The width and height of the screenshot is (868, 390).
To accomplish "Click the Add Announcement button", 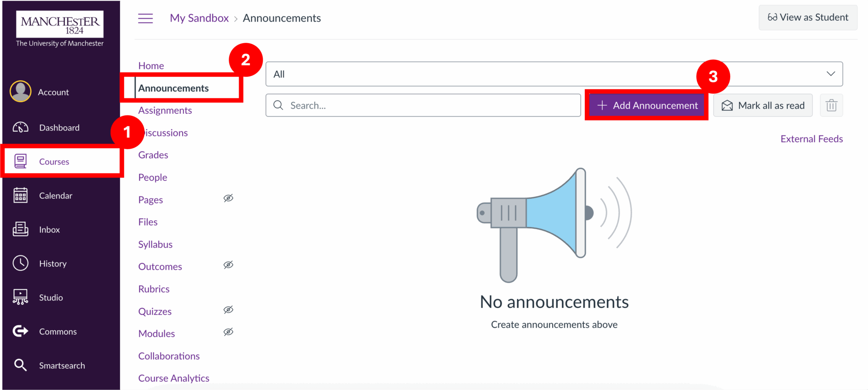I will [x=646, y=105].
